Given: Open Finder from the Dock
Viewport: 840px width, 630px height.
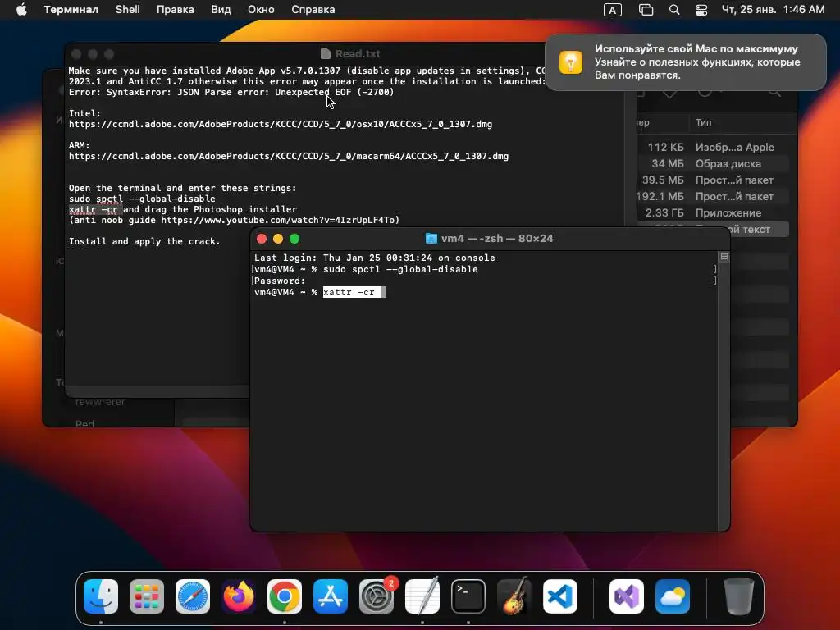Looking at the screenshot, I should 101,596.
